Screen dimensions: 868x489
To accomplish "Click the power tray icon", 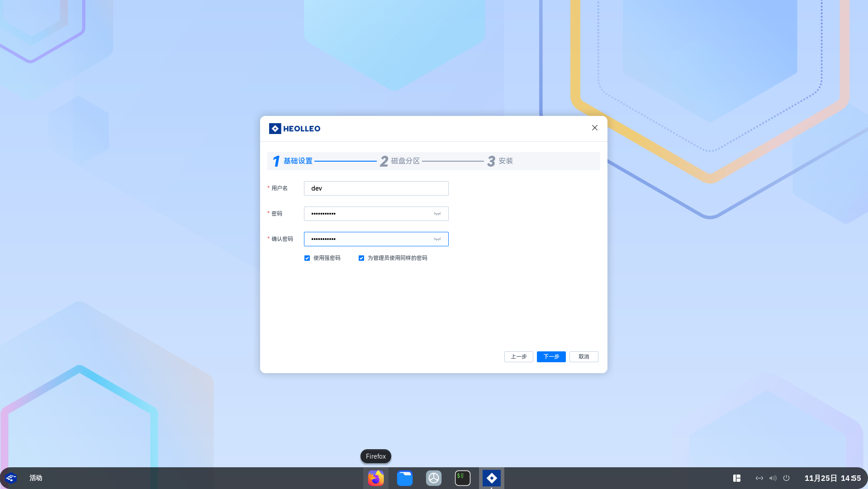I will (x=787, y=478).
